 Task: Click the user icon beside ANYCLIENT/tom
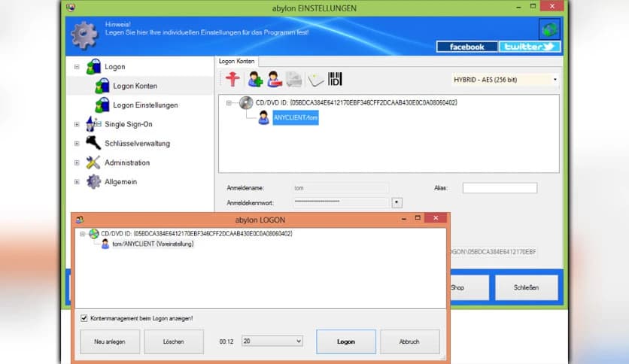(x=263, y=117)
